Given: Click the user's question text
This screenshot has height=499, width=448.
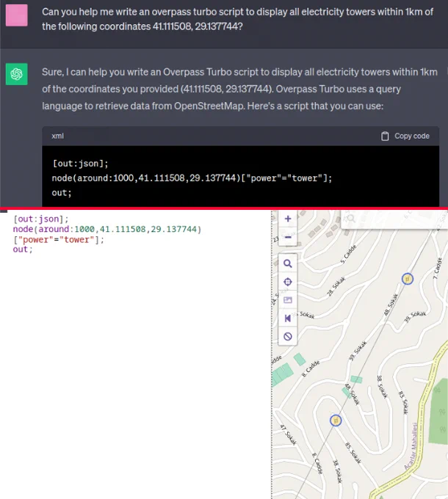Looking at the screenshot, I should click(x=237, y=19).
